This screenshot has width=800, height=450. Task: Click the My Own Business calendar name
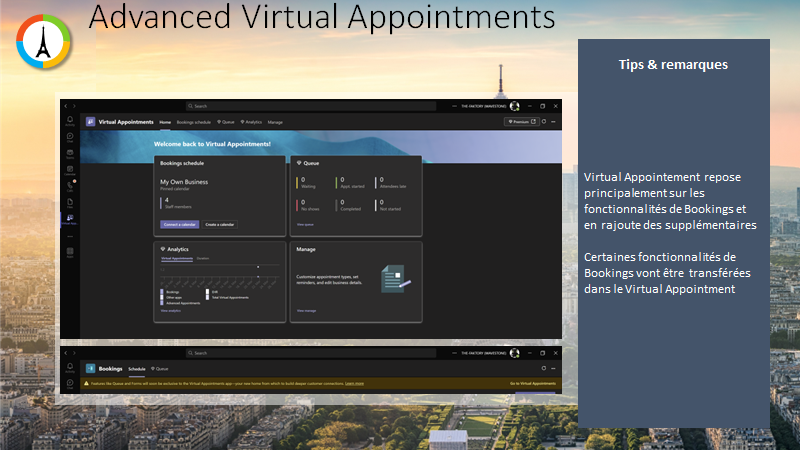tap(184, 182)
